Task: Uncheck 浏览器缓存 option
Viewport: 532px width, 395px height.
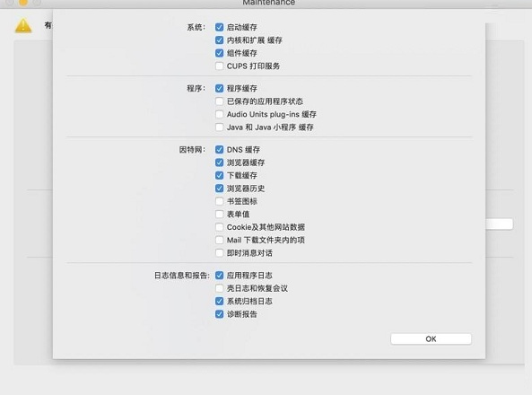Action: pos(219,162)
